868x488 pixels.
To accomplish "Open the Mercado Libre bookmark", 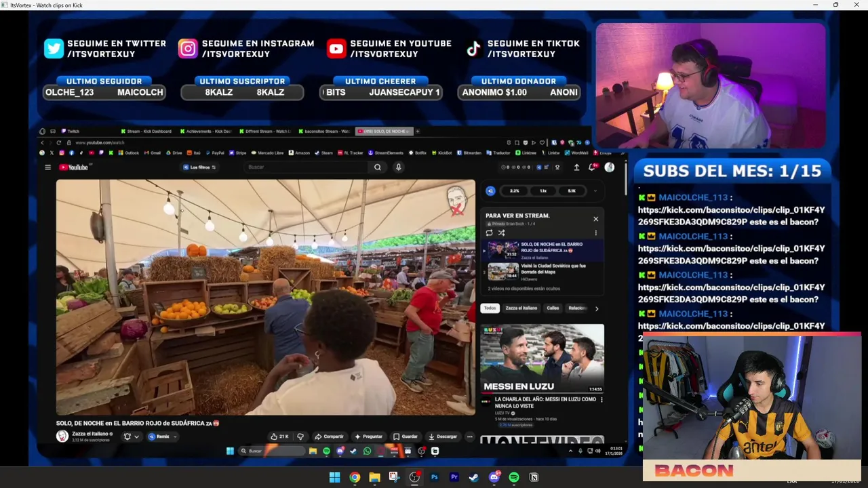I will point(267,152).
